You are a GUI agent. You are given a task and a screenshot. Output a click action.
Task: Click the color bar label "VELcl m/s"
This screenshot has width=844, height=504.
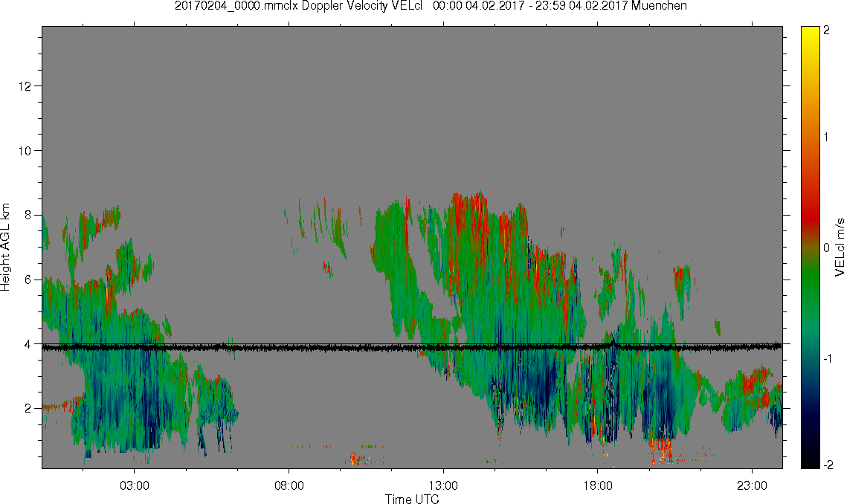(838, 248)
